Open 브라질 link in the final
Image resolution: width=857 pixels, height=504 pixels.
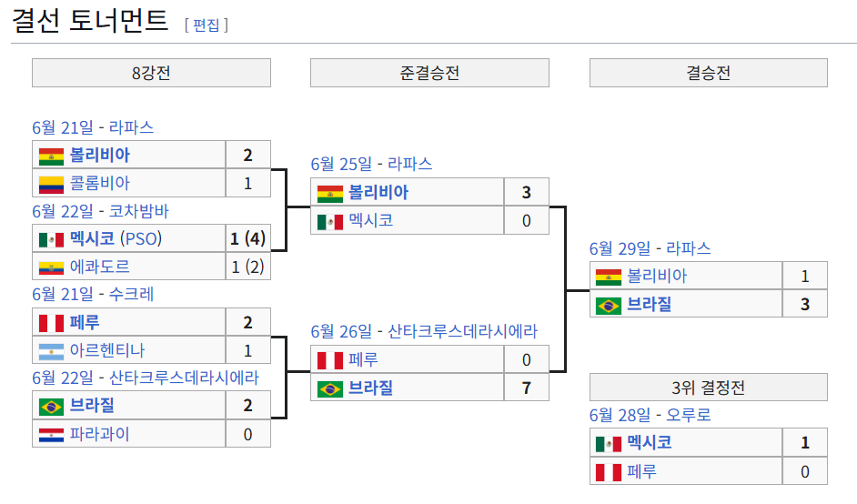(x=649, y=305)
